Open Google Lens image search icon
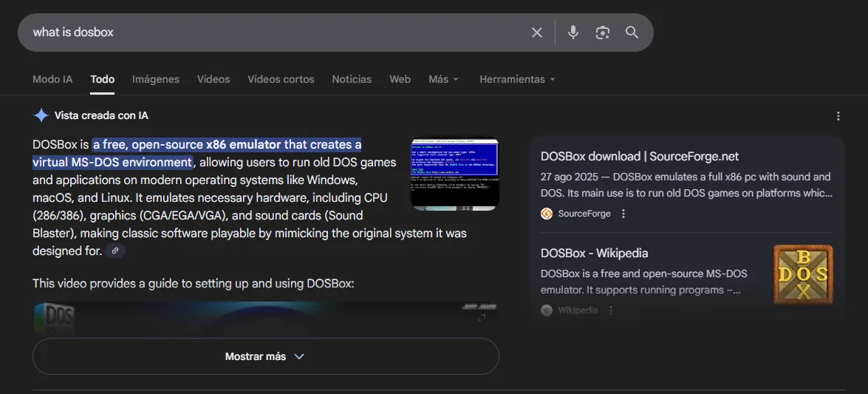Viewport: 868px width, 394px height. (x=602, y=33)
